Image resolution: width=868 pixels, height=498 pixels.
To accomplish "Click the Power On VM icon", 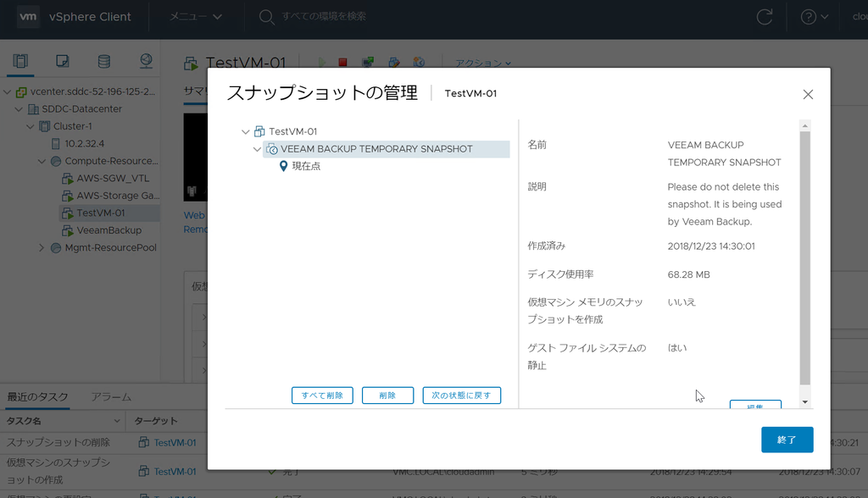I will click(x=323, y=61).
